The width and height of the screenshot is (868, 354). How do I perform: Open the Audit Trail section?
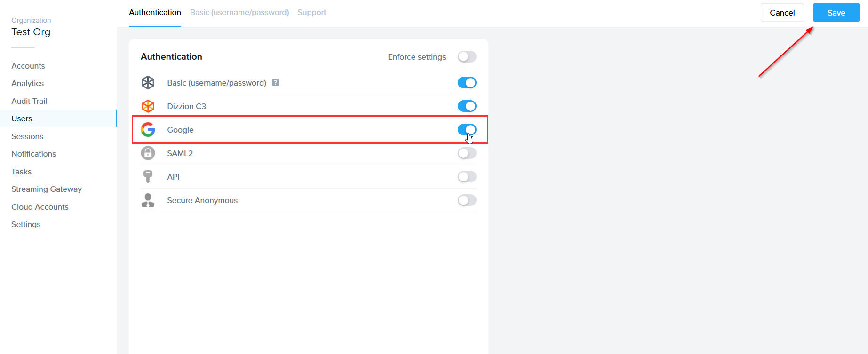coord(29,101)
